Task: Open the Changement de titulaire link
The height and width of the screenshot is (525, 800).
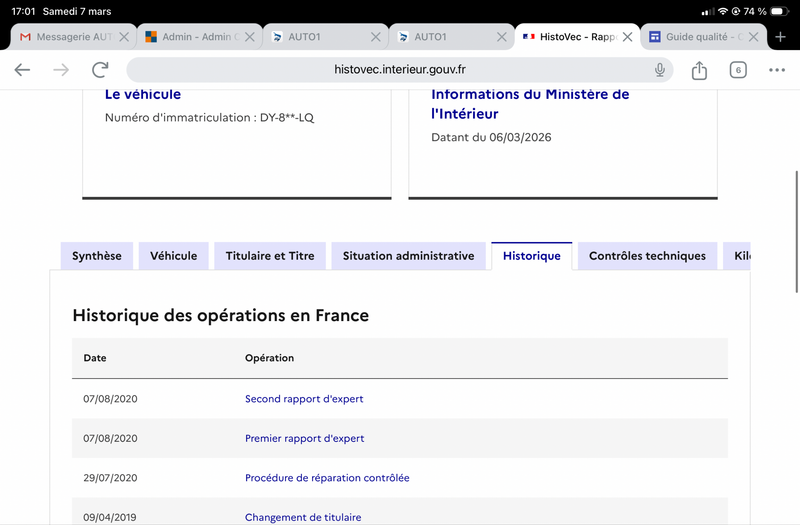Action: pos(303,517)
